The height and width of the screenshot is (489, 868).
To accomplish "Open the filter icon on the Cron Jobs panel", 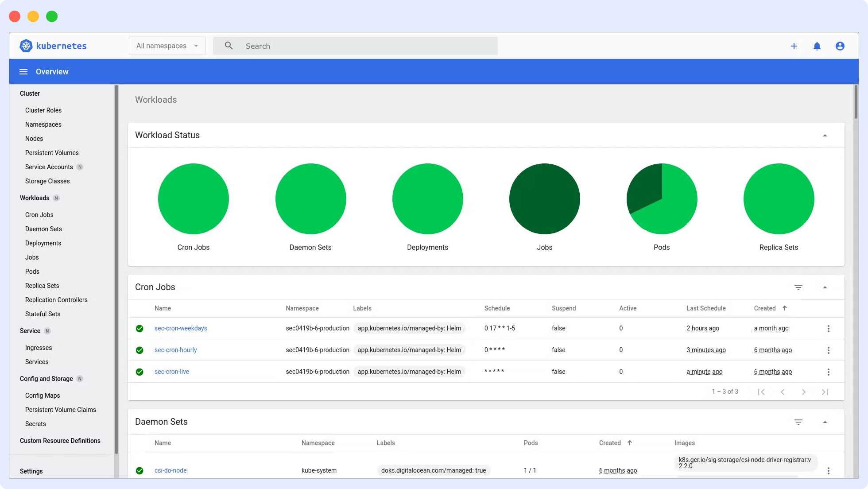I will [x=798, y=287].
